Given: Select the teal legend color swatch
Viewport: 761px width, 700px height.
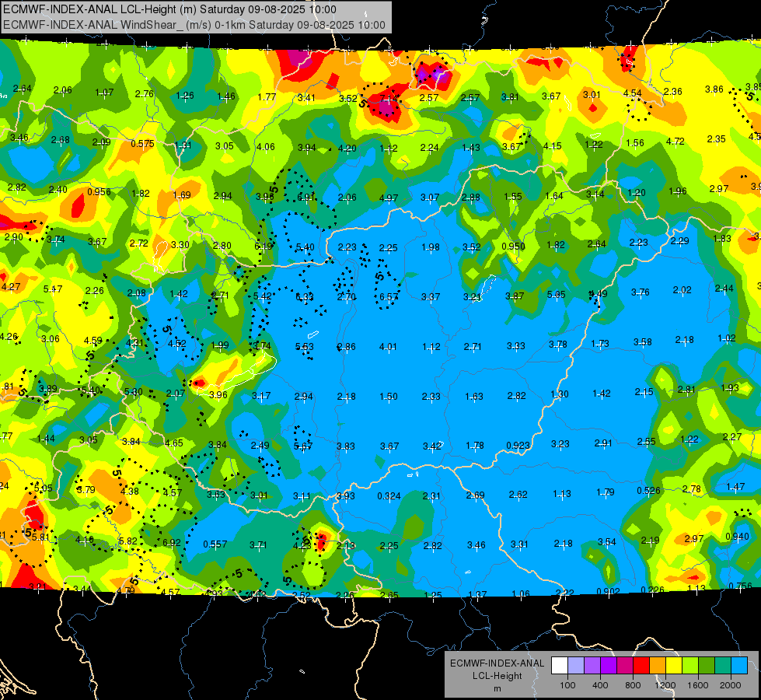Looking at the screenshot, I should 723,666.
